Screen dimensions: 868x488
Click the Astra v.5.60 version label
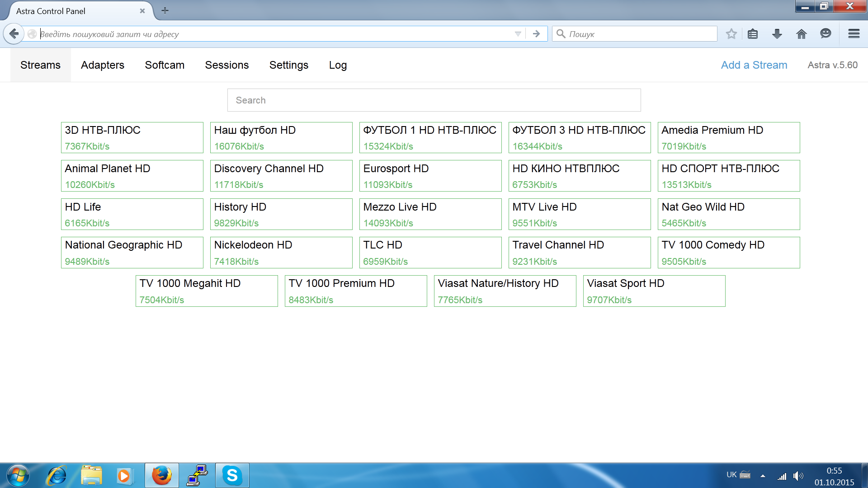click(x=833, y=65)
